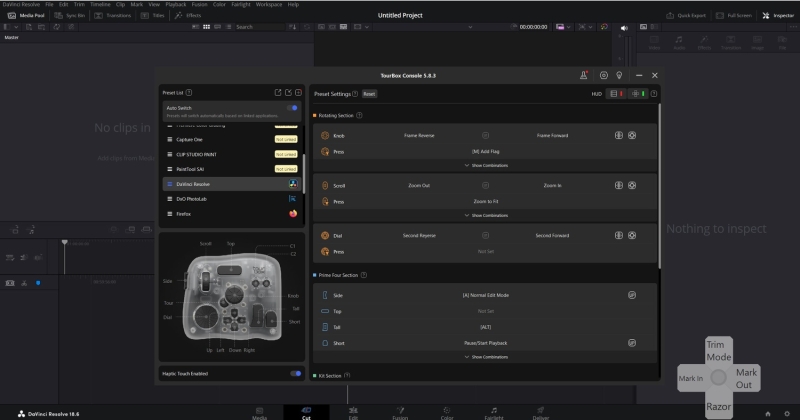This screenshot has height=420, width=800.
Task: Toggle the HUD list display button
Action: pos(616,94)
